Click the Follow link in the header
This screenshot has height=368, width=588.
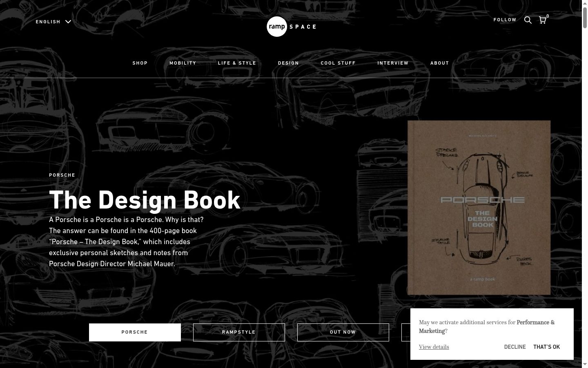[505, 20]
